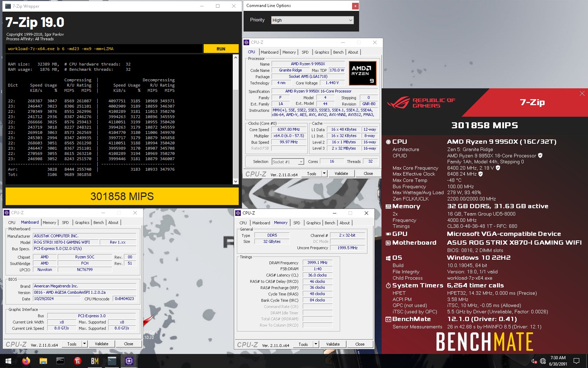This screenshot has width=588, height=368.
Task: Open the notification center icon
Action: (576, 361)
